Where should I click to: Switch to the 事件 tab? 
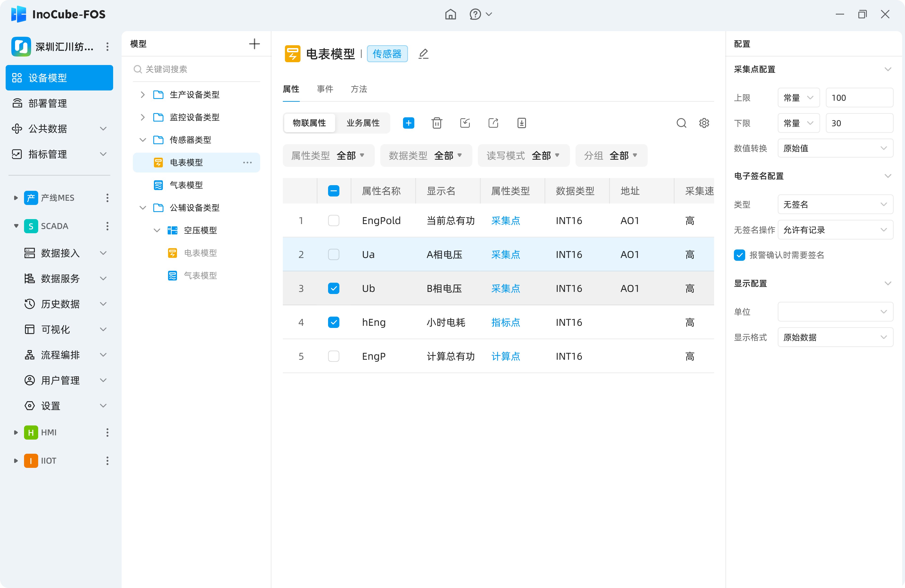point(325,89)
